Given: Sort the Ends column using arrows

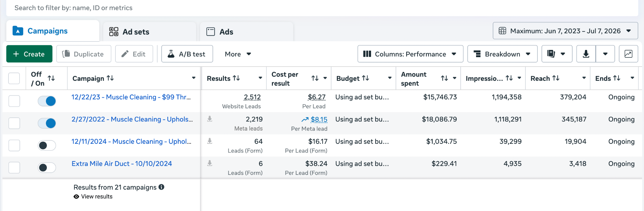Looking at the screenshot, I should 617,78.
